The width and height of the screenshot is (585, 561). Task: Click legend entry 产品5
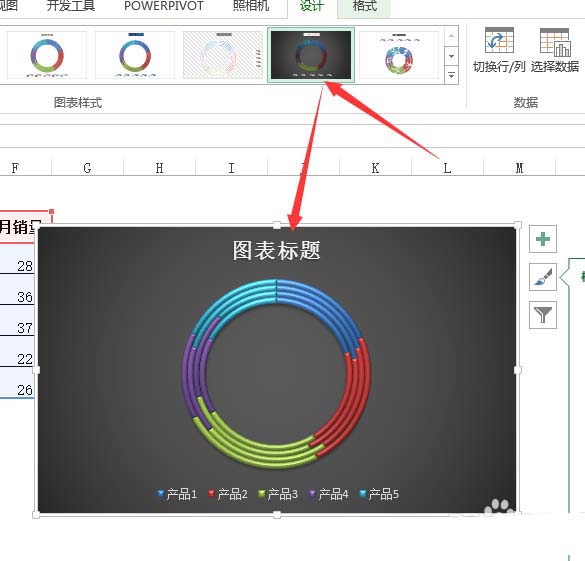(379, 494)
